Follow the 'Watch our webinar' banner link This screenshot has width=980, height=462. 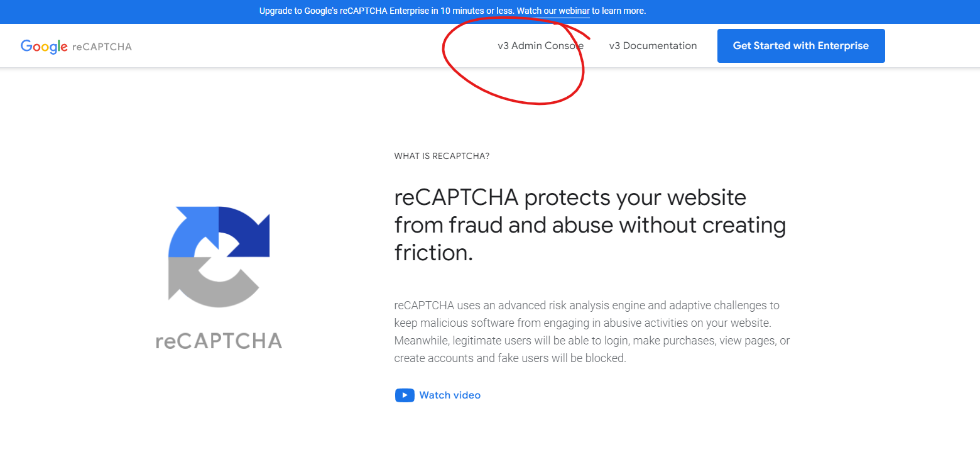[553, 11]
